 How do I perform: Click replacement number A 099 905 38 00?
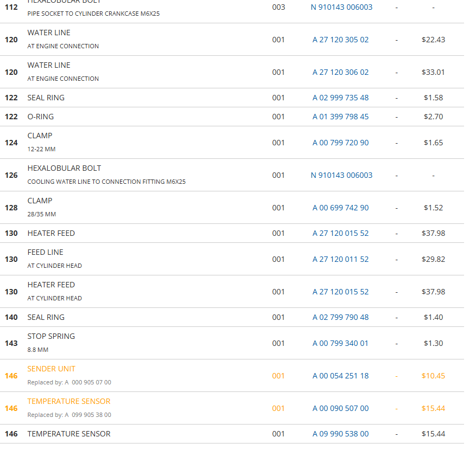(88, 415)
